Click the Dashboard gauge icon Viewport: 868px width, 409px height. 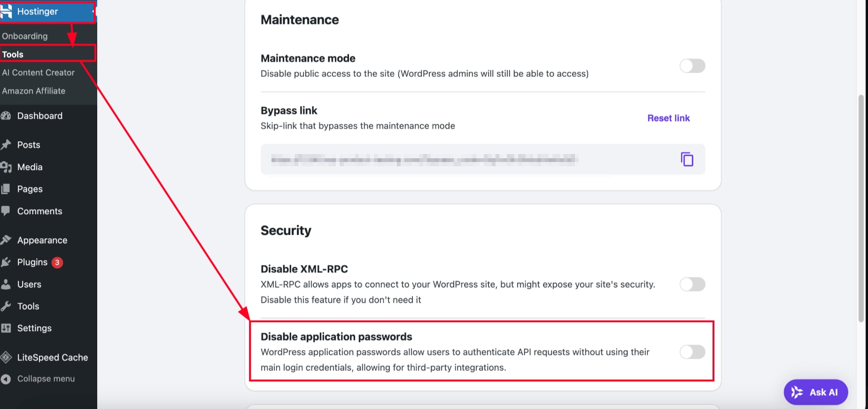pyautogui.click(x=6, y=116)
